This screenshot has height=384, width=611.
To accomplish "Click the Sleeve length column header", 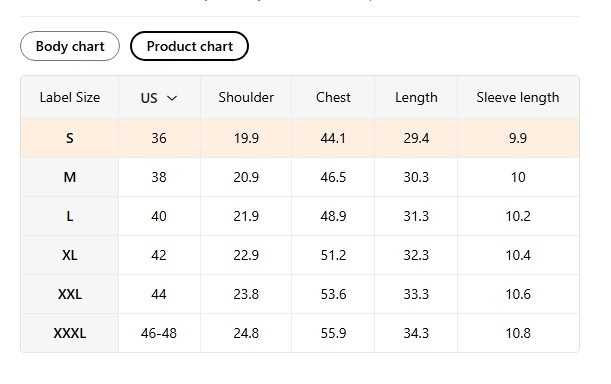I will tap(518, 97).
